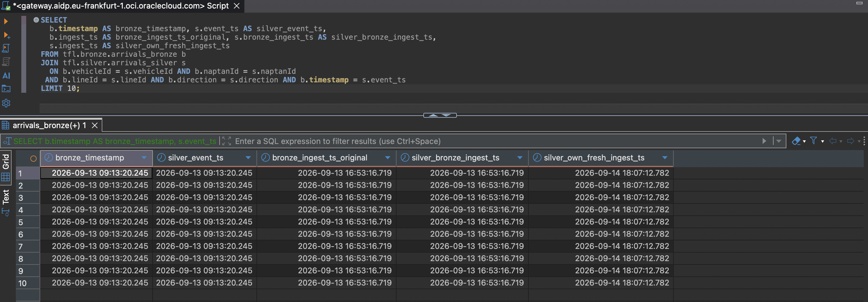Select the silver_event_ts column header

pos(205,158)
